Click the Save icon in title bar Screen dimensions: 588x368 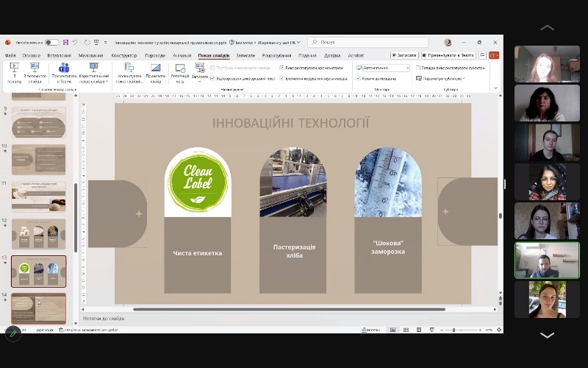click(66, 43)
